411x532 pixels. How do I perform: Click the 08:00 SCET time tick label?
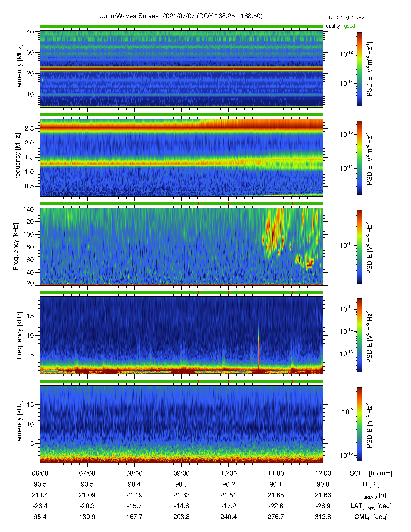pos(134,473)
